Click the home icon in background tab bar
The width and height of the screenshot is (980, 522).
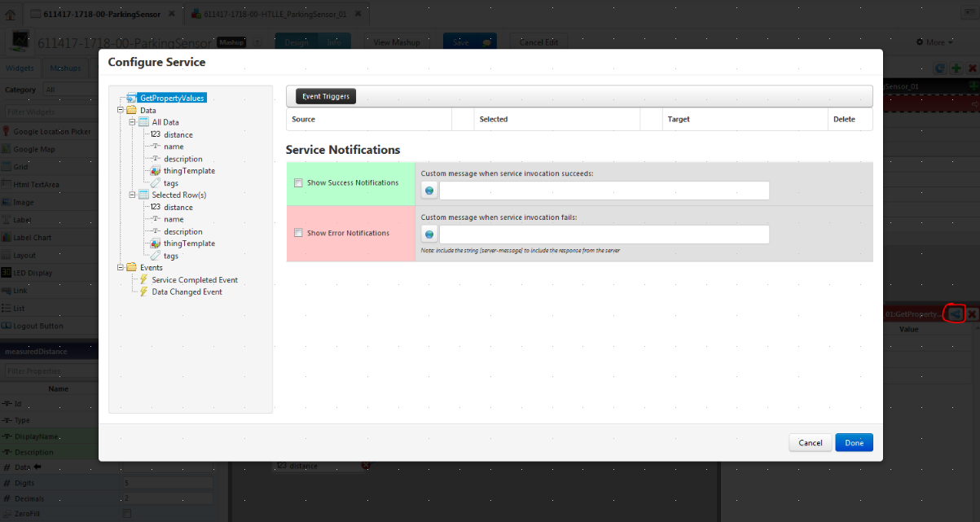pos(10,14)
